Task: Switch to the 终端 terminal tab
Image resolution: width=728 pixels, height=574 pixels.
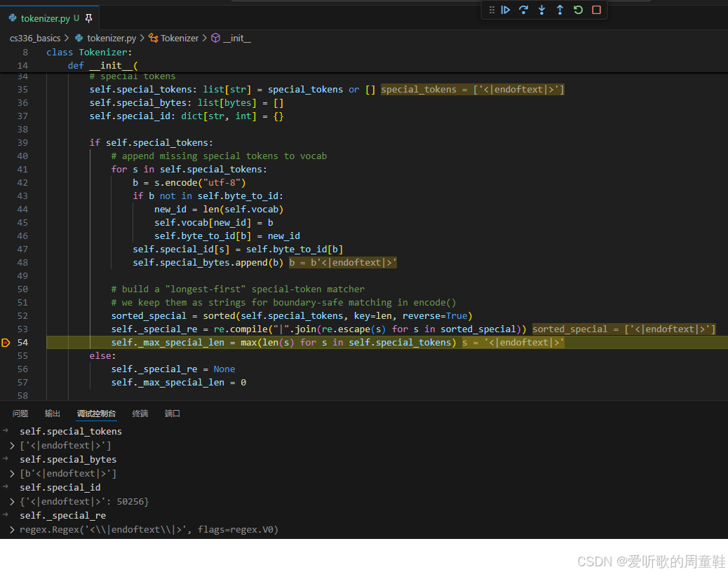Action: coord(140,414)
